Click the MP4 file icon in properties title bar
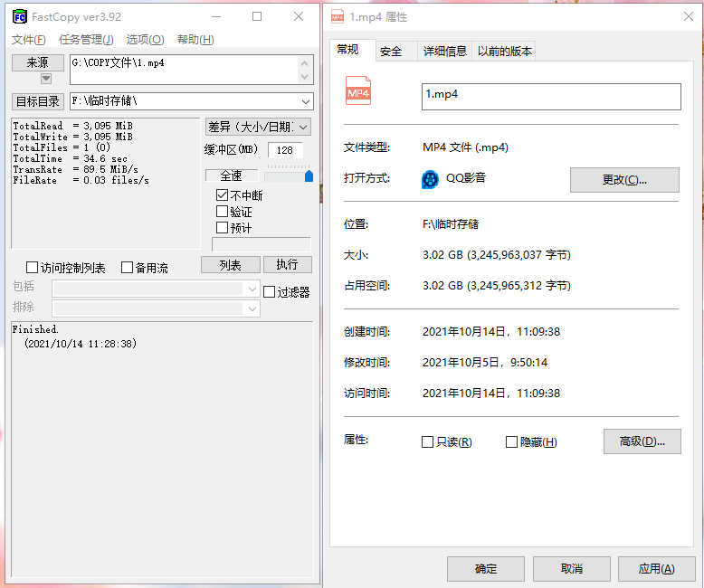 pos(338,17)
